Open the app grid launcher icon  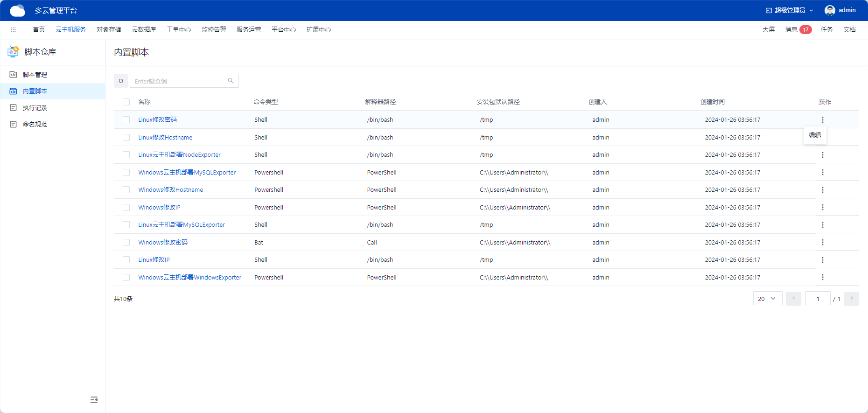[x=13, y=29]
